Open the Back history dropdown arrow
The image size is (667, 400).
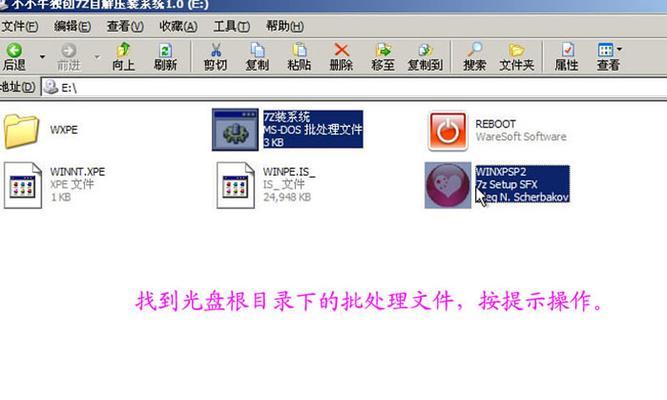click(43, 57)
